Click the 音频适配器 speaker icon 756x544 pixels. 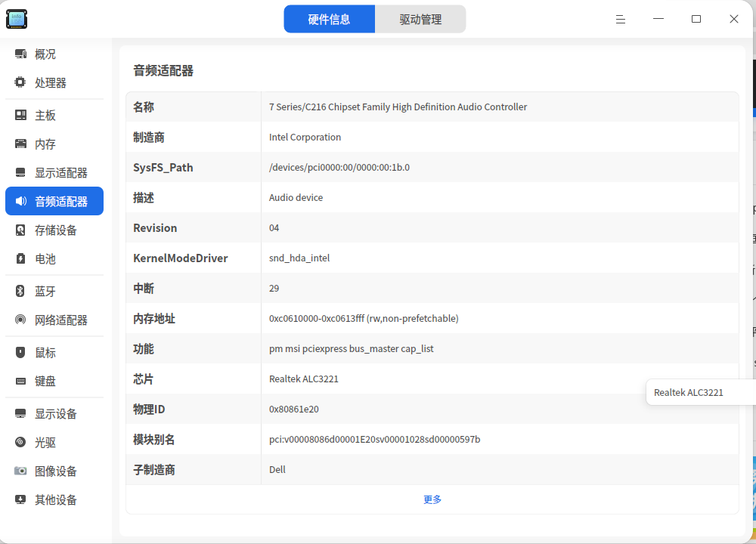[20, 201]
